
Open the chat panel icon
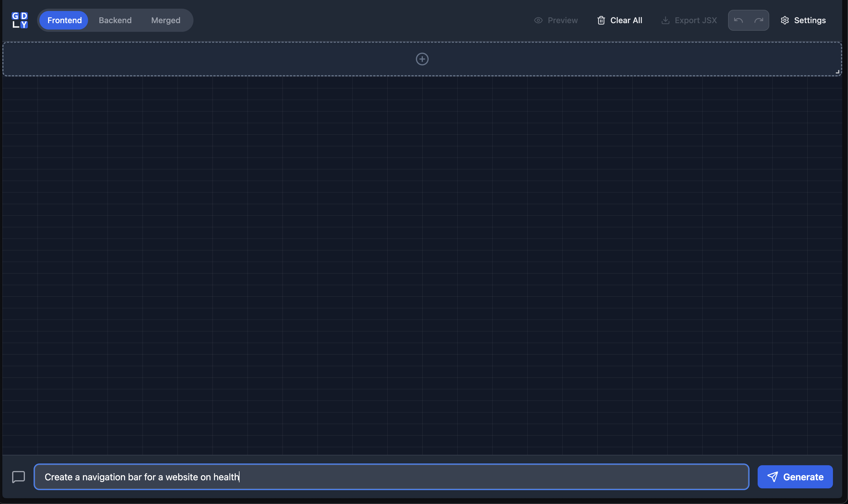pyautogui.click(x=18, y=477)
